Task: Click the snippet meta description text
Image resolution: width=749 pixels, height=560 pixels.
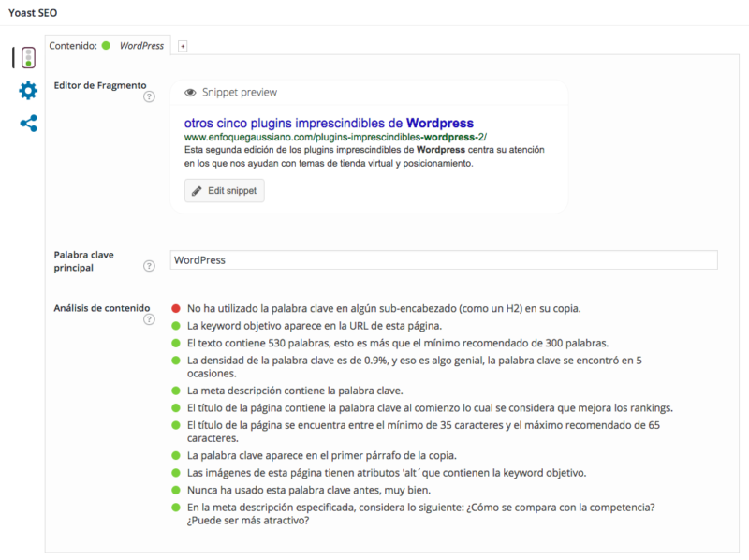Action: pyautogui.click(x=364, y=156)
